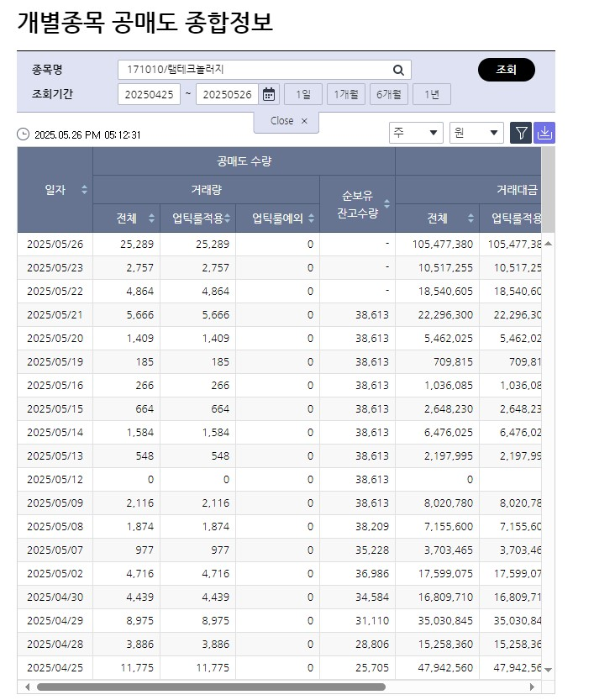Click balance value 36,986
The width and height of the screenshot is (594, 700).
pos(371,574)
